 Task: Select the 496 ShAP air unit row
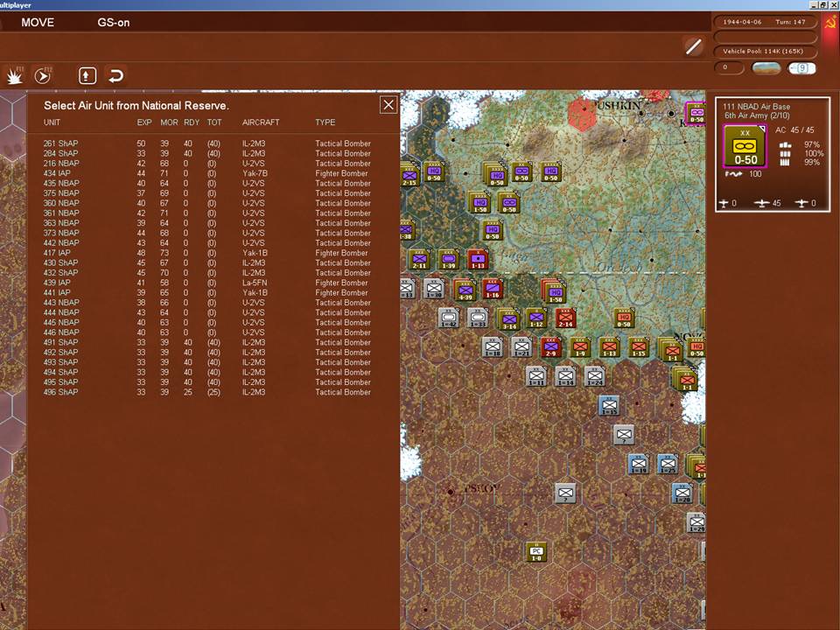tap(206, 392)
